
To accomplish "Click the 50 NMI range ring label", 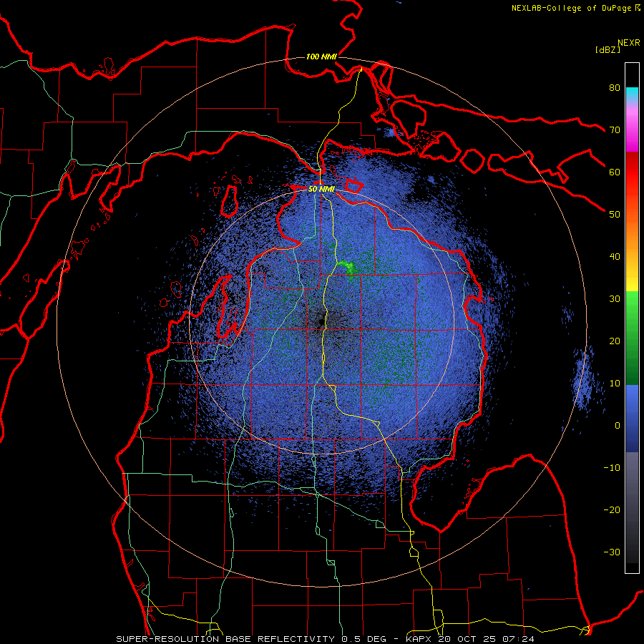I will (321, 190).
